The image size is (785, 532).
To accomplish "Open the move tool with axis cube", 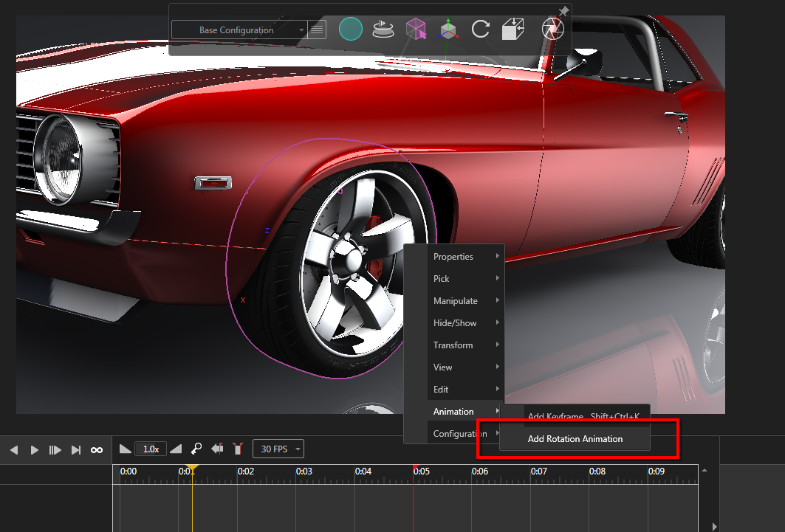I will point(448,29).
